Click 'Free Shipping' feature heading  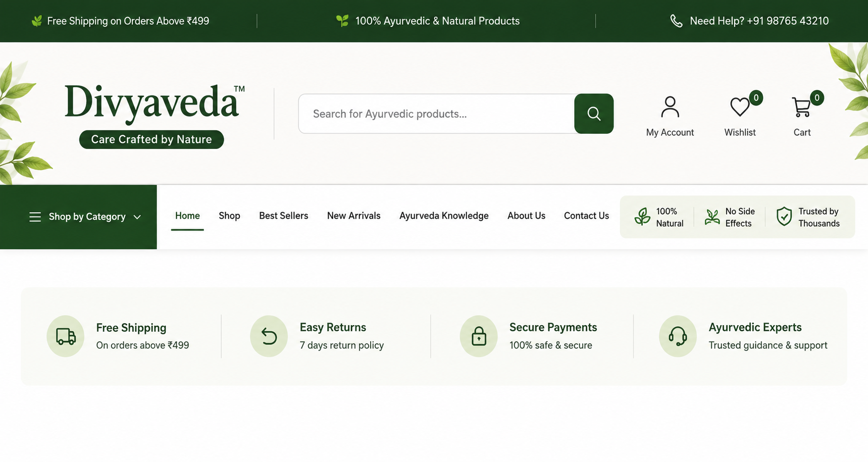(x=131, y=328)
